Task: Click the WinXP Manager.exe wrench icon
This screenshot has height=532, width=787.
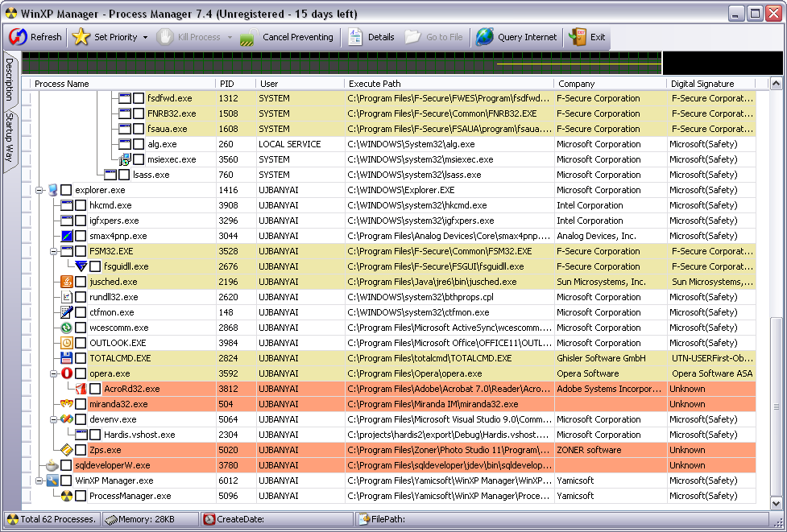Action: pos(52,480)
